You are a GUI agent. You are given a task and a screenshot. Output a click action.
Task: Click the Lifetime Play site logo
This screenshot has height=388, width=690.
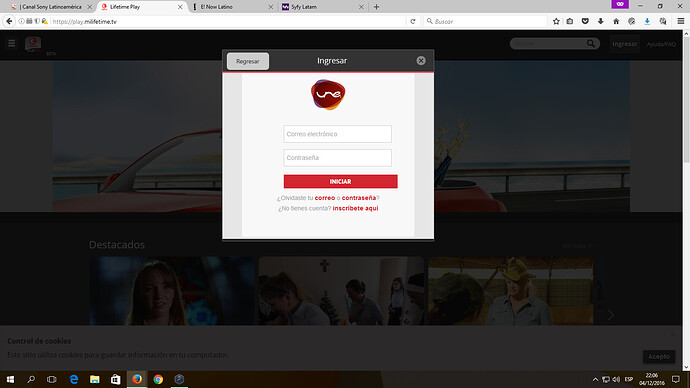point(33,44)
